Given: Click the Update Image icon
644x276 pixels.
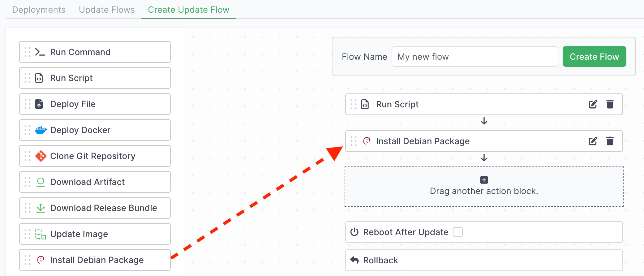Looking at the screenshot, I should [x=41, y=234].
